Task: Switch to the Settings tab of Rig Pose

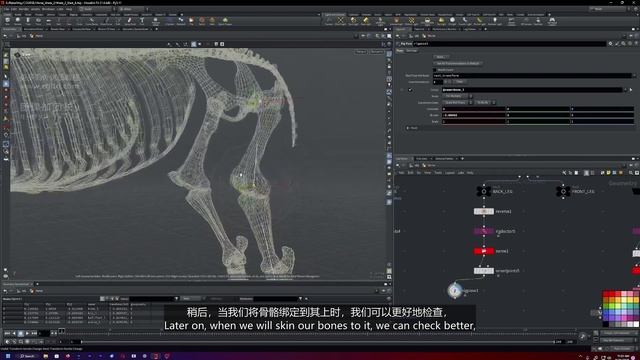Action: click(x=412, y=51)
